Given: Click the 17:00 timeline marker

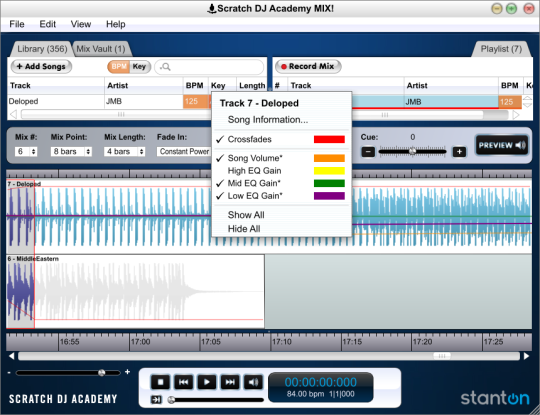Looking at the screenshot, I should pyautogui.click(x=140, y=342).
